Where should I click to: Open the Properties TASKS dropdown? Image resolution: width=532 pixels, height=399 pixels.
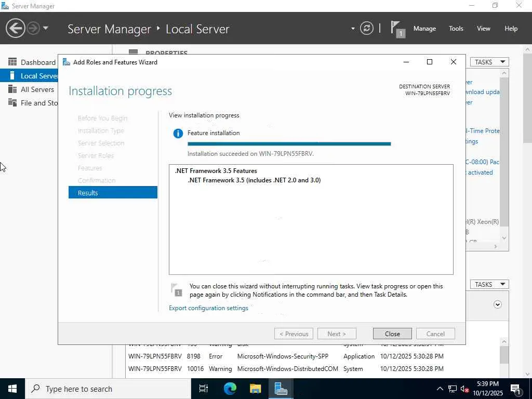click(489, 62)
